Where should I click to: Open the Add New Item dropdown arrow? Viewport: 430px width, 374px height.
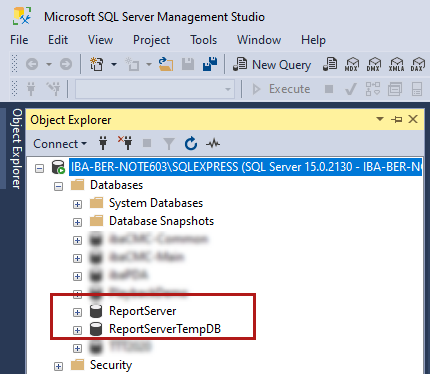149,64
